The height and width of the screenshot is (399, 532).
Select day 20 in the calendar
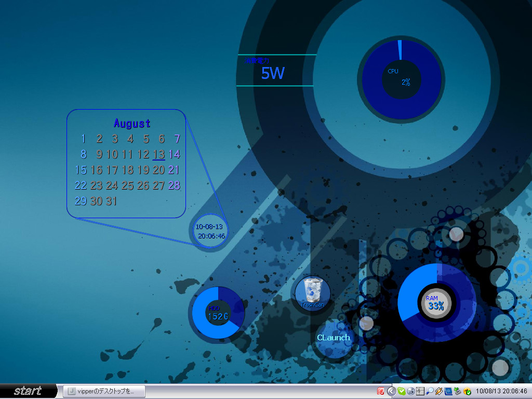pyautogui.click(x=159, y=170)
